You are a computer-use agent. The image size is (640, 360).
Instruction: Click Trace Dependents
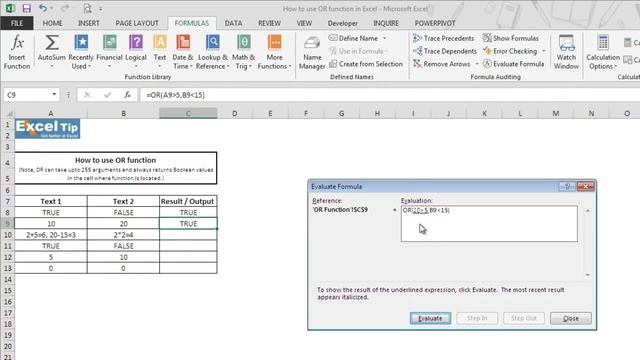[x=445, y=51]
